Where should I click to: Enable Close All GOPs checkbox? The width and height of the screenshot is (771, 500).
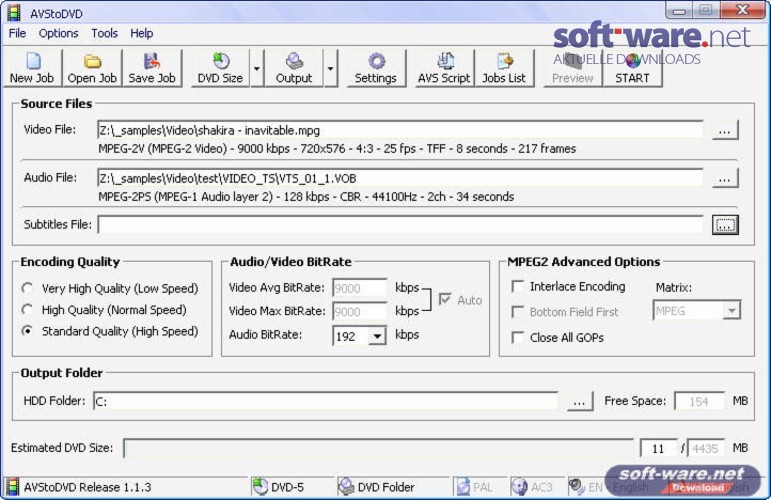[x=517, y=337]
